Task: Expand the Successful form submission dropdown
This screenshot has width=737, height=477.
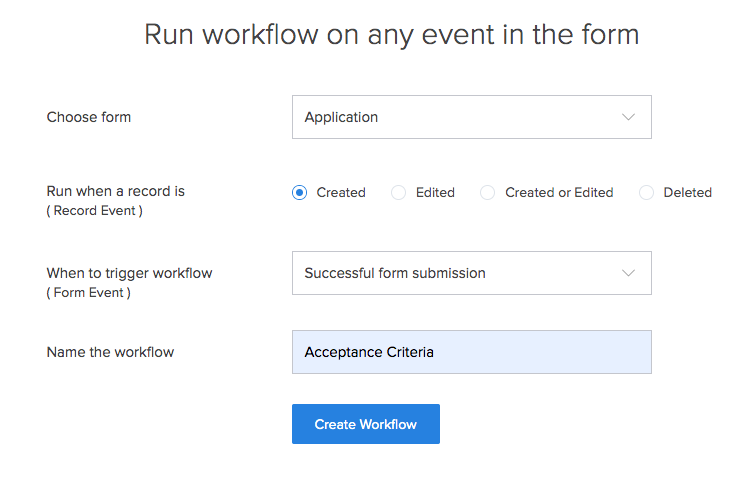Action: [x=471, y=273]
